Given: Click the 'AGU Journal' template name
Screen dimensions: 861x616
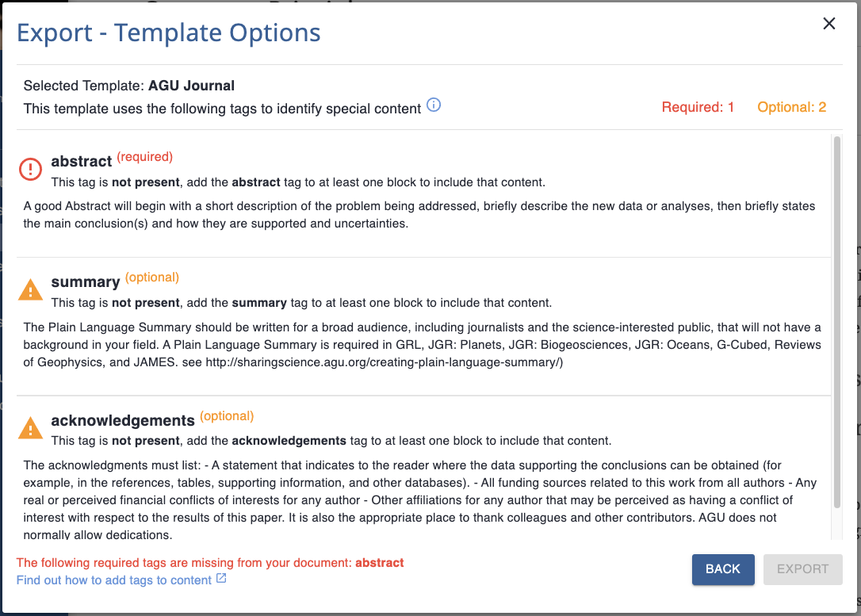Looking at the screenshot, I should coord(191,86).
